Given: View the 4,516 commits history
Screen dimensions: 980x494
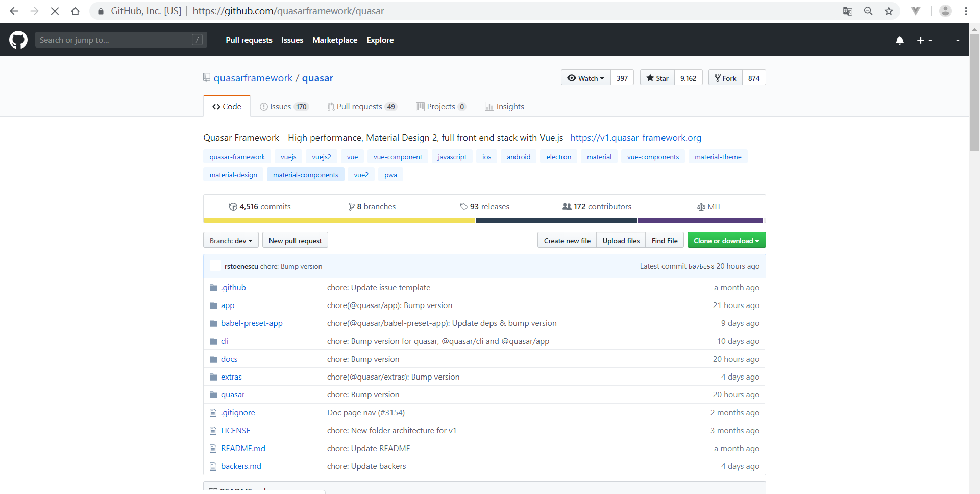Looking at the screenshot, I should click(260, 206).
